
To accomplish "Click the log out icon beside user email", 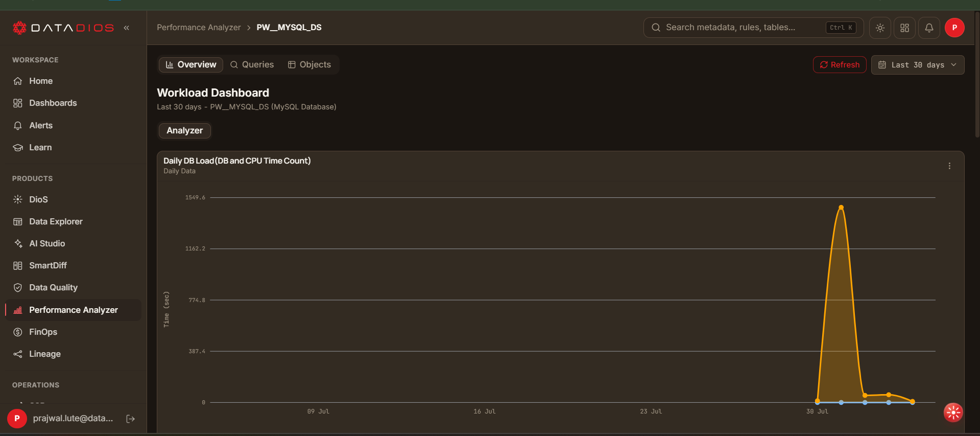I will (x=131, y=419).
